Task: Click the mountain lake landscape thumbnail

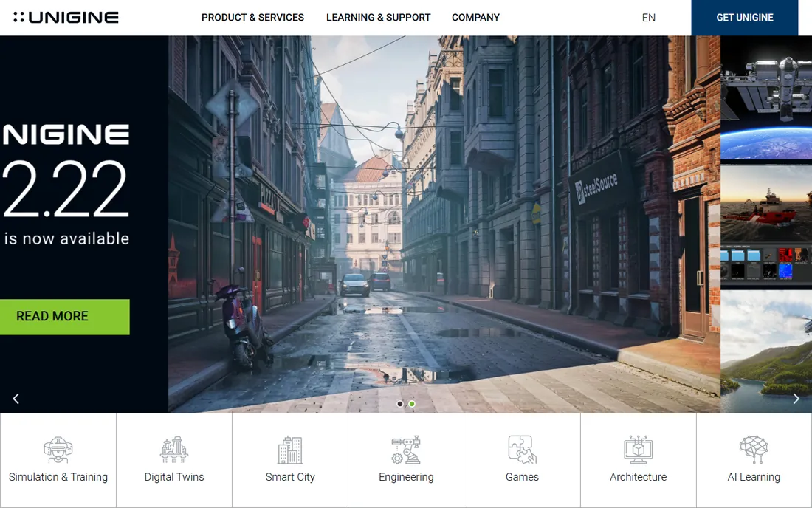Action: [x=766, y=351]
